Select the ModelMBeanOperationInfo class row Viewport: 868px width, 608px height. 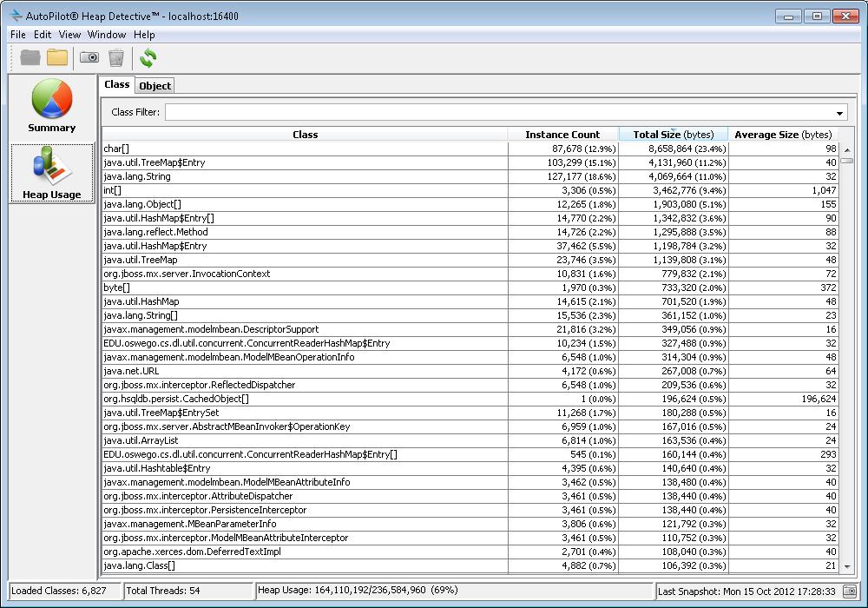pos(470,357)
